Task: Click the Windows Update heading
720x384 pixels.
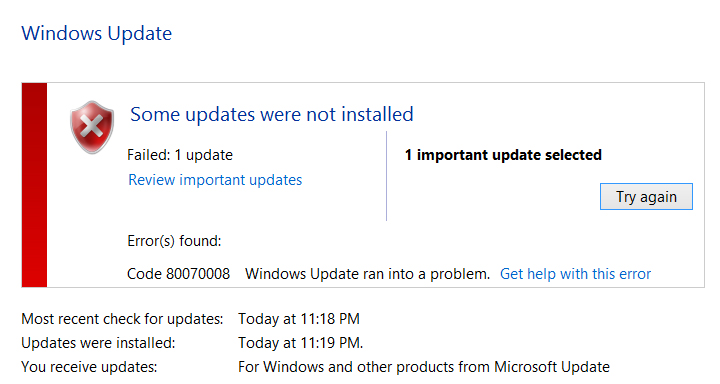Action: point(96,34)
